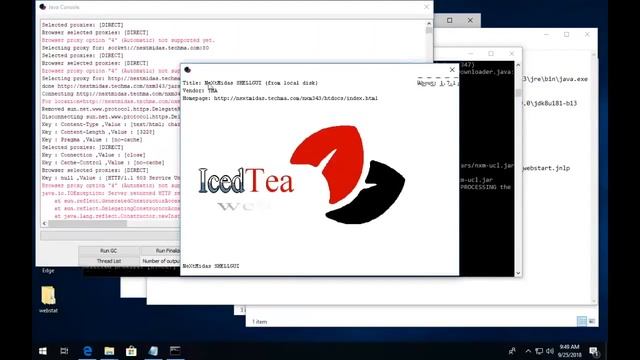
Task: Open File Explorer from the taskbar
Action: tap(109, 351)
